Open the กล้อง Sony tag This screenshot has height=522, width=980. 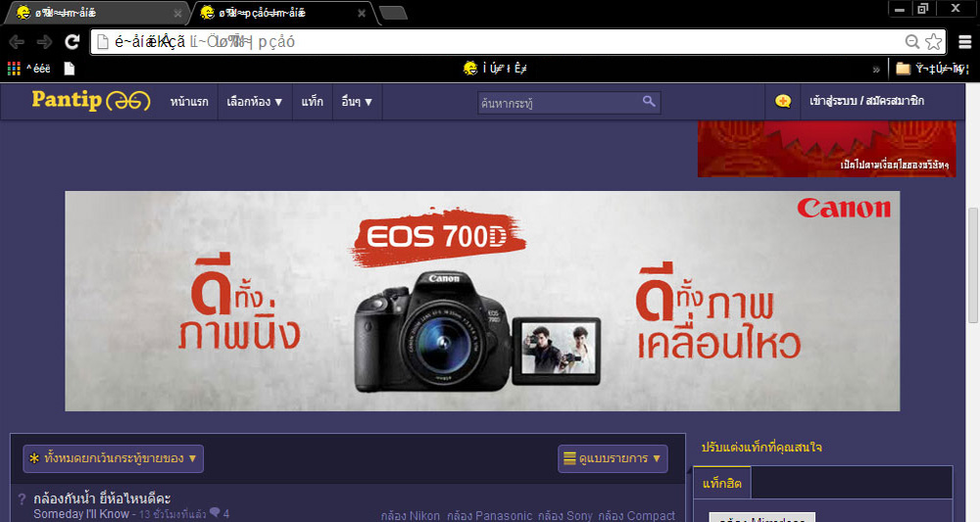click(565, 516)
